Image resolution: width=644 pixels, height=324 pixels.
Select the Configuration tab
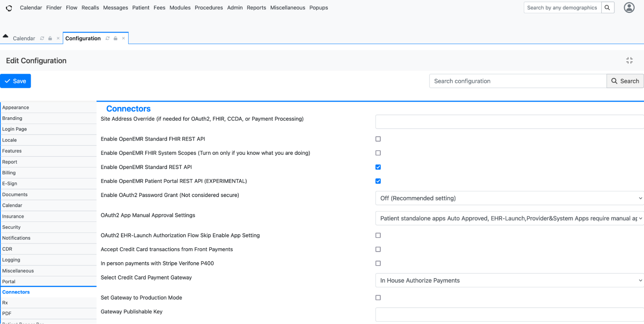coord(83,38)
